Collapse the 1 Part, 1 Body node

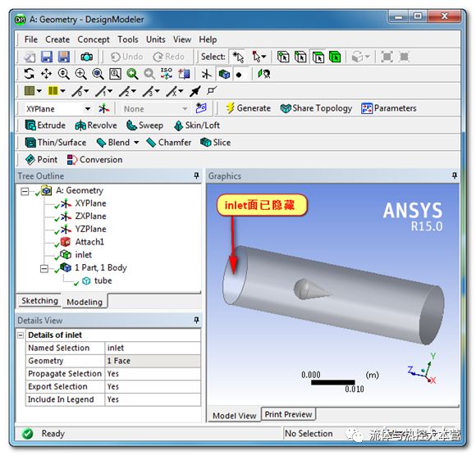[44, 268]
